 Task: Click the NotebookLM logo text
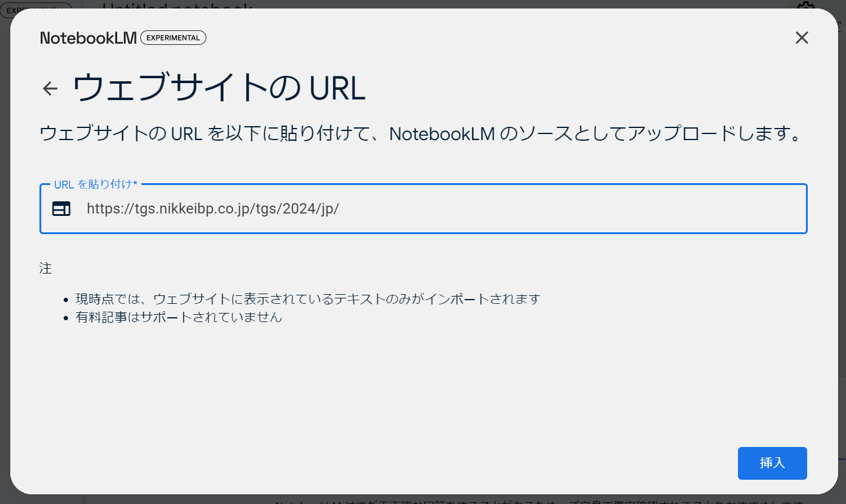(89, 38)
